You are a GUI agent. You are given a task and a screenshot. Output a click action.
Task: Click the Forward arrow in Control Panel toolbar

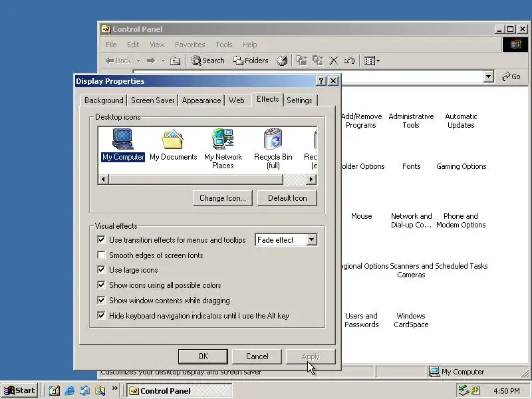click(151, 61)
